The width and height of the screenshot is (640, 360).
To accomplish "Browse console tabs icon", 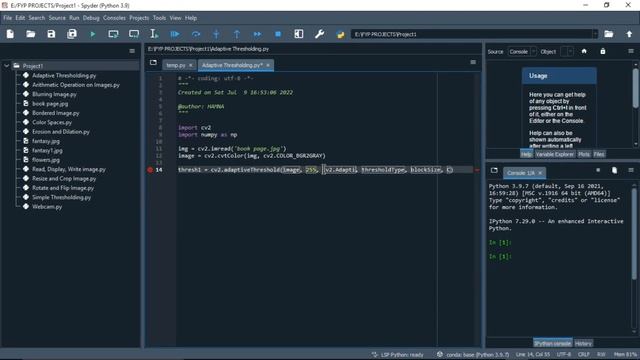I will tap(494, 170).
